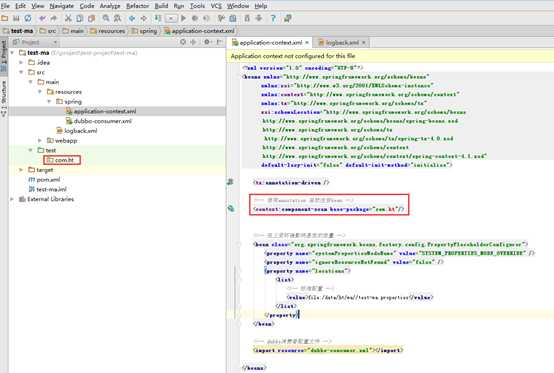Click the import resource dubbo-consumer.xml line

[x=328, y=350]
